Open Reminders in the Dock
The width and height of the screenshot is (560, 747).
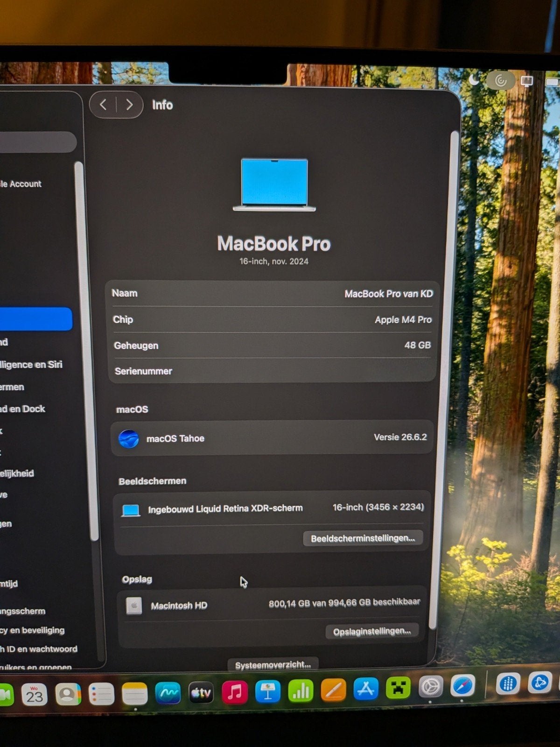(x=101, y=694)
